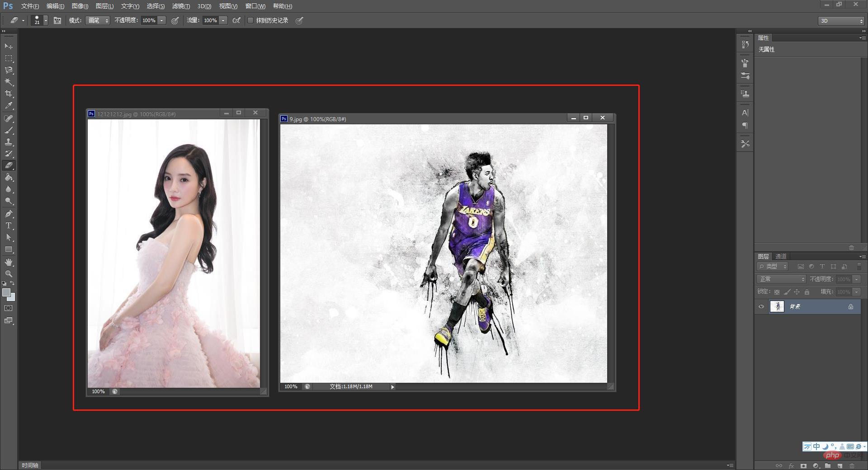Select the Dodge tool
Viewport: 868px width, 470px height.
9,201
